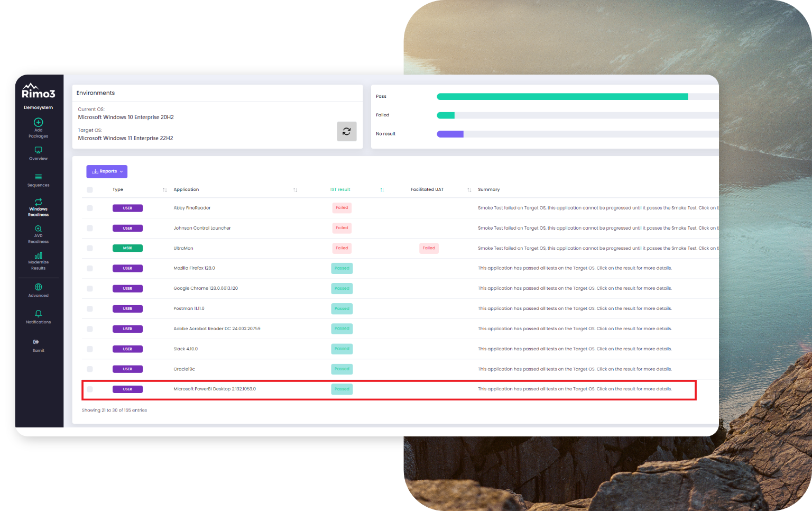Open the Reports dropdown
The image size is (812, 511).
[x=107, y=171]
